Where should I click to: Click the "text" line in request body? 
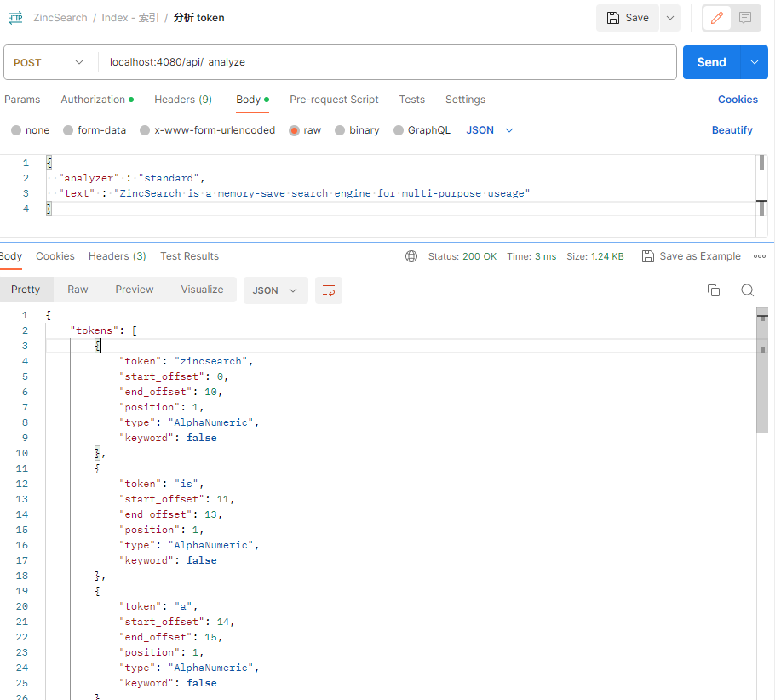point(295,193)
